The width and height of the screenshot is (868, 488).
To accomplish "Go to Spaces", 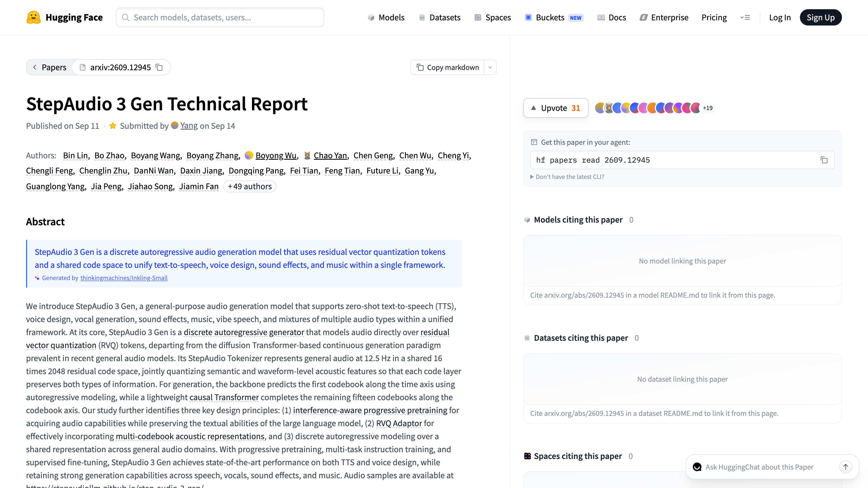I will pos(493,18).
